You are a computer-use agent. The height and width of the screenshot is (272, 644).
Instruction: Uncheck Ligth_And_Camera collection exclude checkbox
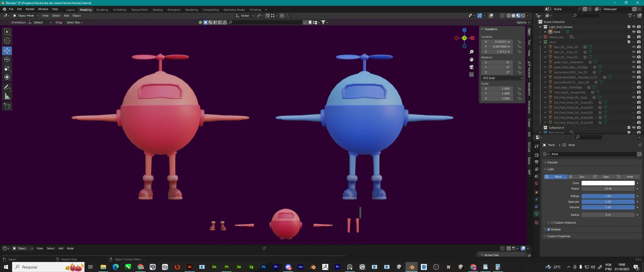click(x=629, y=27)
